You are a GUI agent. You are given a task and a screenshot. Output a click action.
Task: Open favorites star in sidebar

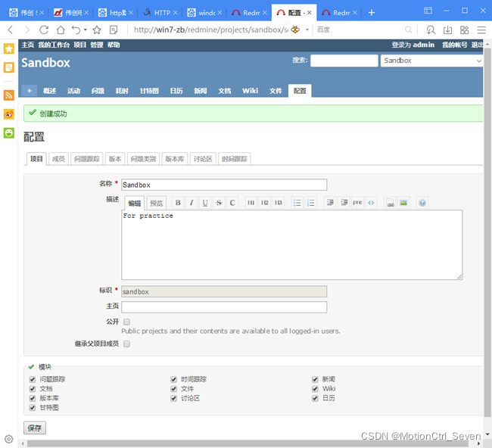(9, 48)
